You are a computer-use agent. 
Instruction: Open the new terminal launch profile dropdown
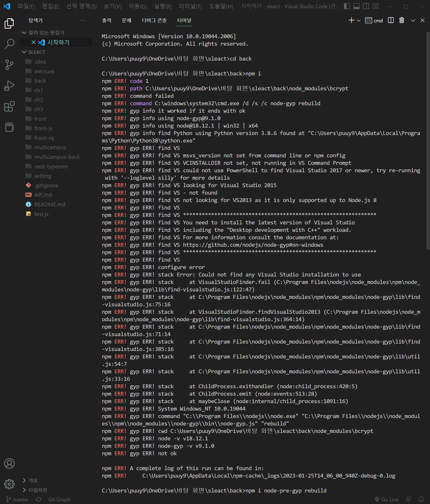pos(358,21)
